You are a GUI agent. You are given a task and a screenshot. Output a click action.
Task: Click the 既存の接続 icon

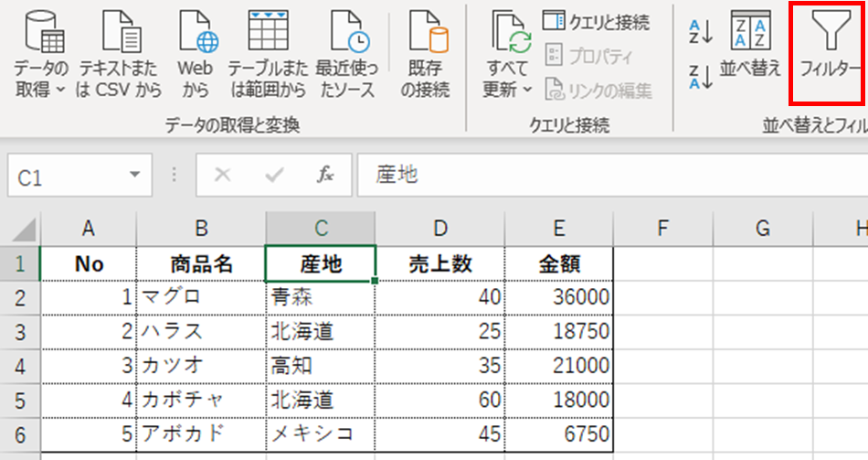point(425,37)
